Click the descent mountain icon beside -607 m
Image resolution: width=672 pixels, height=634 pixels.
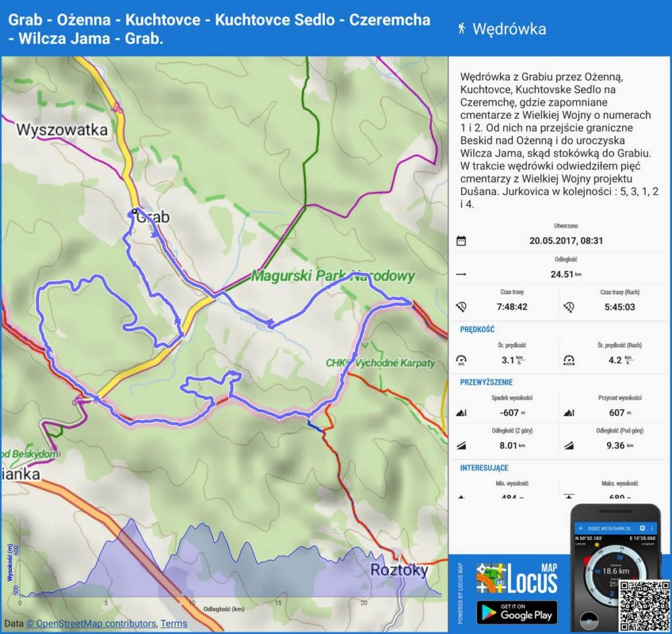[x=461, y=413]
